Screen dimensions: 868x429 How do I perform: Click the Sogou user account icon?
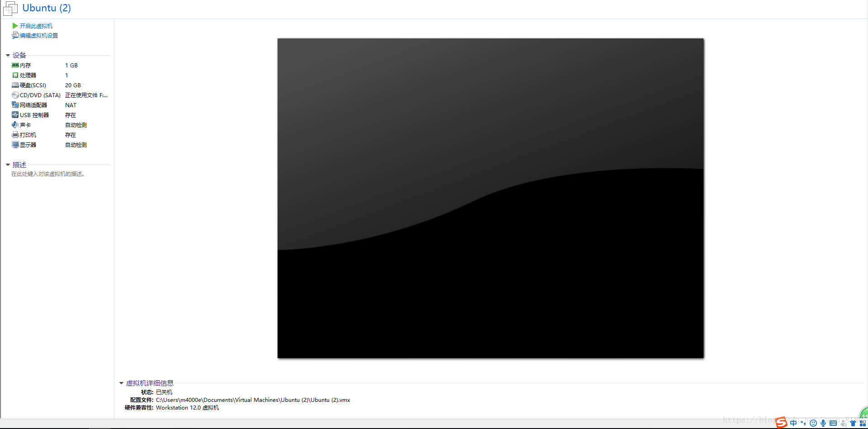[844, 423]
